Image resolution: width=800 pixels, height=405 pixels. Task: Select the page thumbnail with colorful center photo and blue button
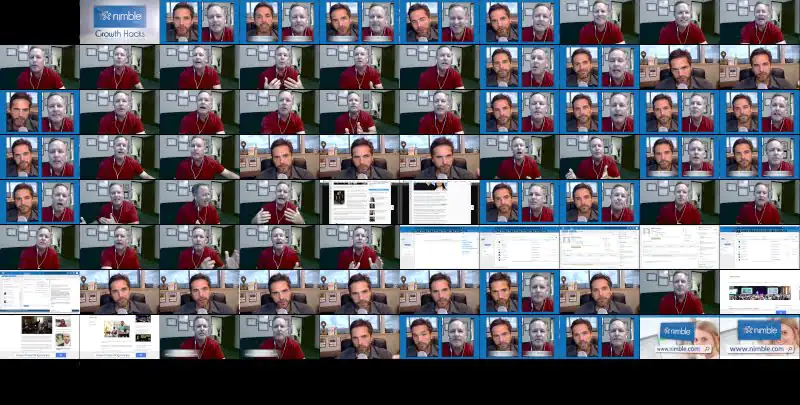(x=120, y=337)
